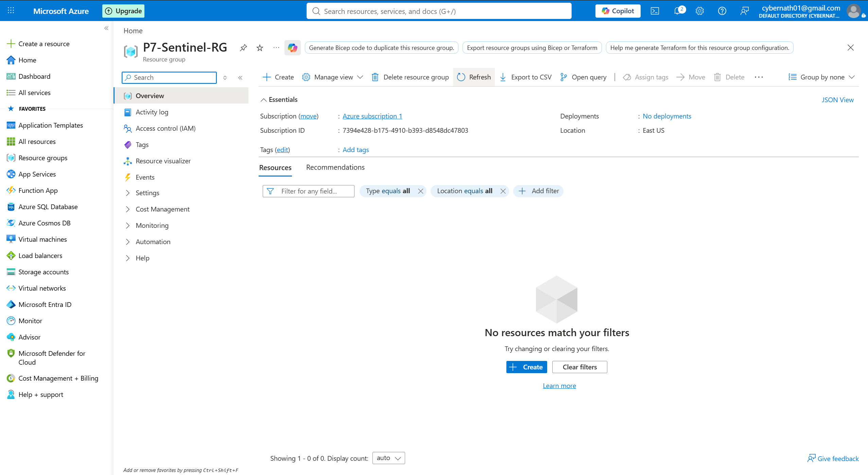Viewport: 868px width, 475px height.
Task: Open portal settings gear
Action: pos(699,11)
